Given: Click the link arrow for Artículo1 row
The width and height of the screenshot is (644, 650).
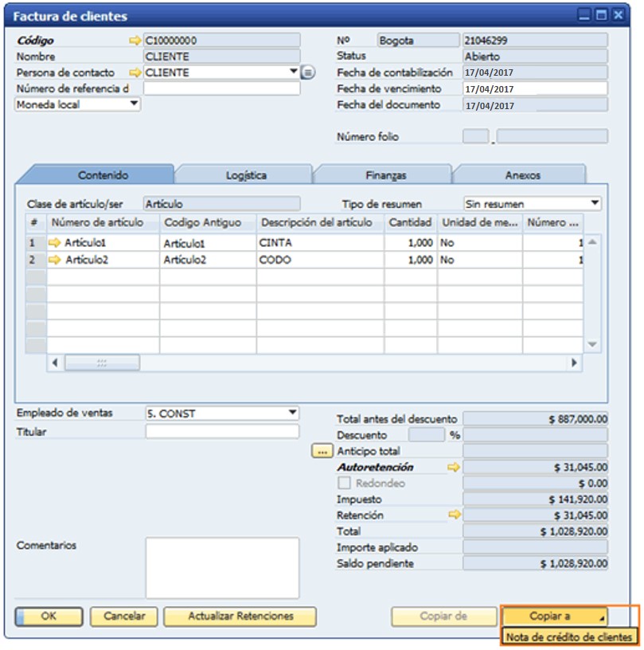Looking at the screenshot, I should 55,242.
